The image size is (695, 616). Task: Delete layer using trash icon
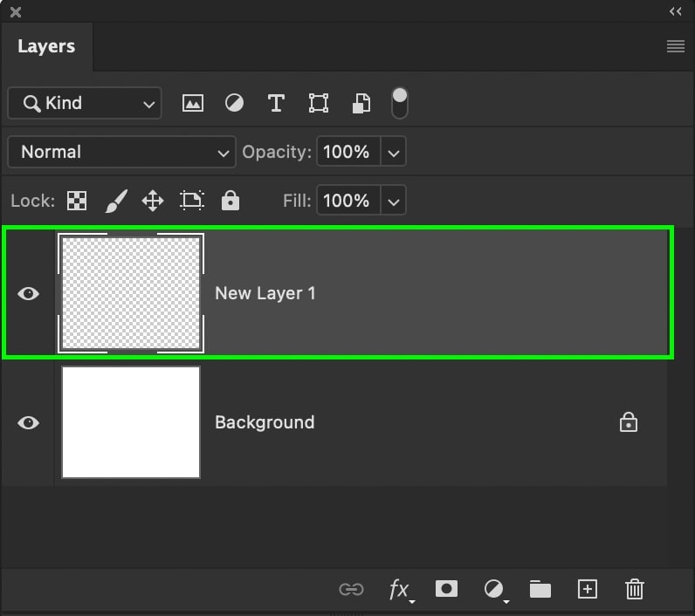click(635, 590)
